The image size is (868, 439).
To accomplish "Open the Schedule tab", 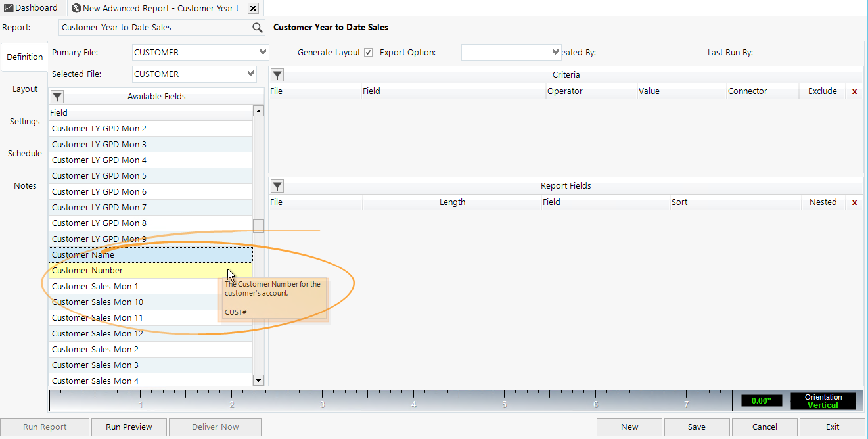I will (24, 153).
